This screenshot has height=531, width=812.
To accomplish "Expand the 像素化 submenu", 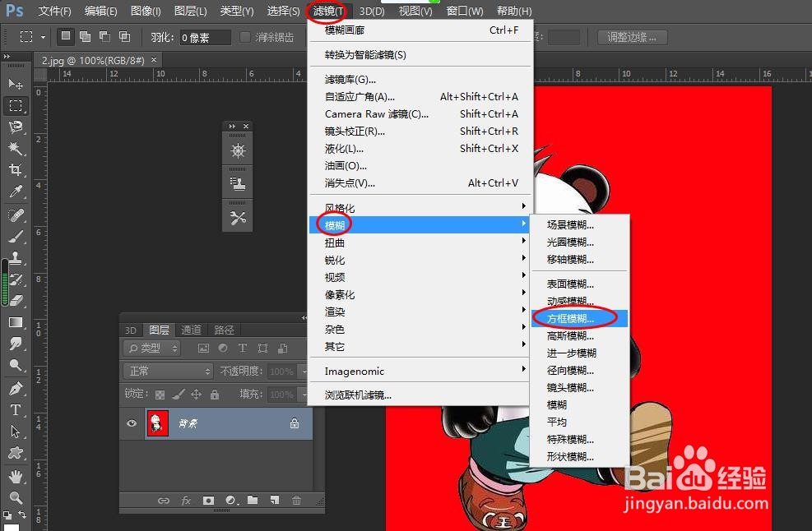I will pyautogui.click(x=420, y=294).
